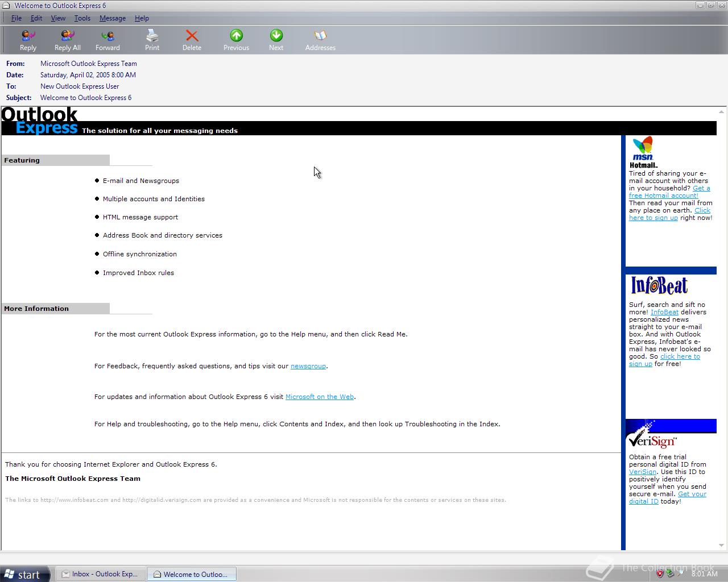The image size is (728, 582).
Task: Click the taskbar clock showing 8:01 AM
Action: tap(704, 574)
